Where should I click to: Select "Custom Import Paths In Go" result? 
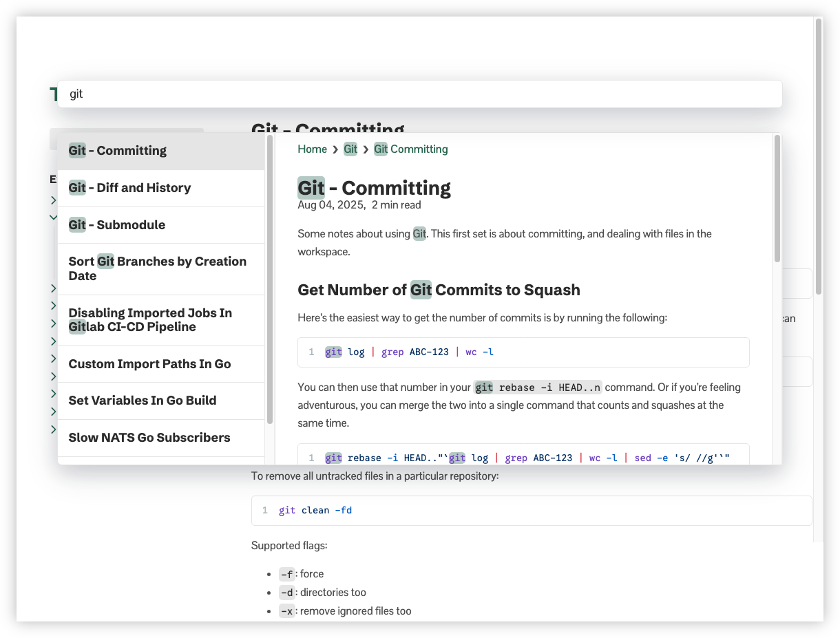(161, 364)
